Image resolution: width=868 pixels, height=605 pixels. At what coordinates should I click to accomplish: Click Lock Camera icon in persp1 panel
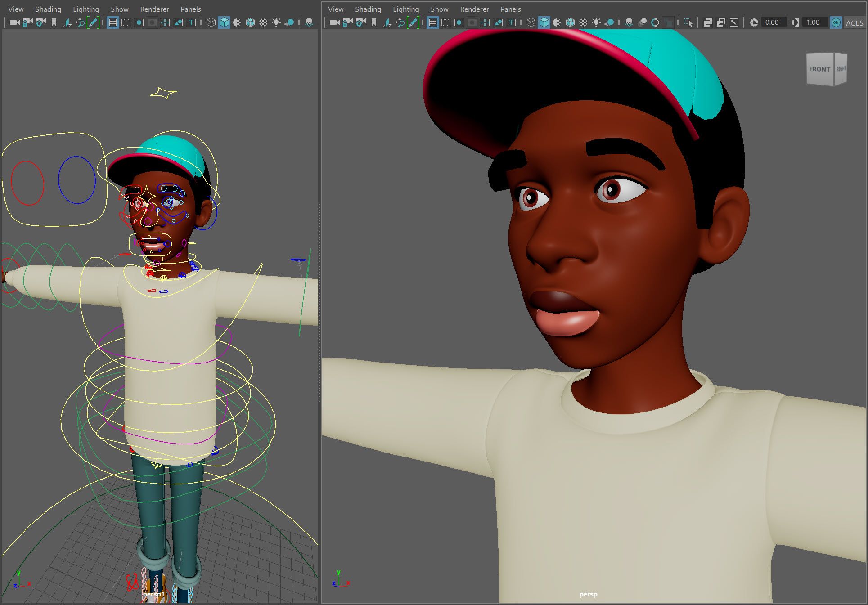coord(28,22)
